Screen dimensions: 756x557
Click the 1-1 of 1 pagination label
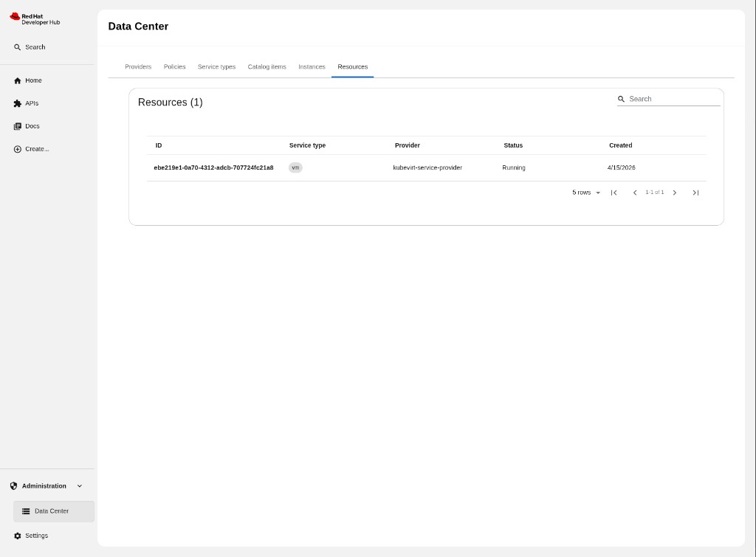(655, 193)
